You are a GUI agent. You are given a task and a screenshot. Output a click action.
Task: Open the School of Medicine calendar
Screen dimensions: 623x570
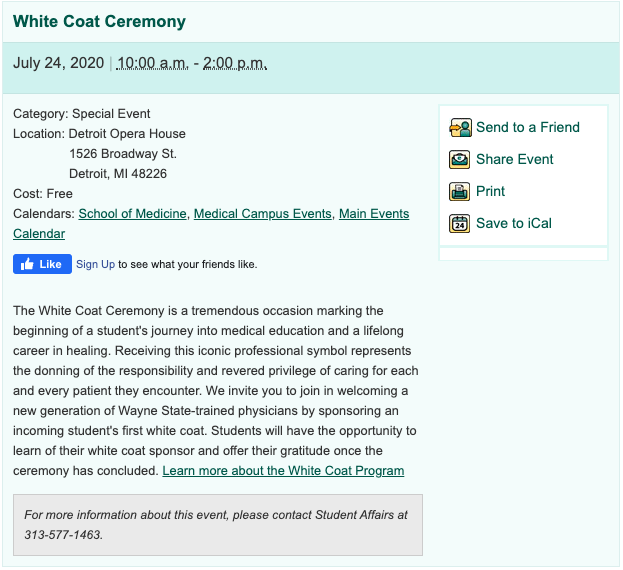[x=132, y=214]
